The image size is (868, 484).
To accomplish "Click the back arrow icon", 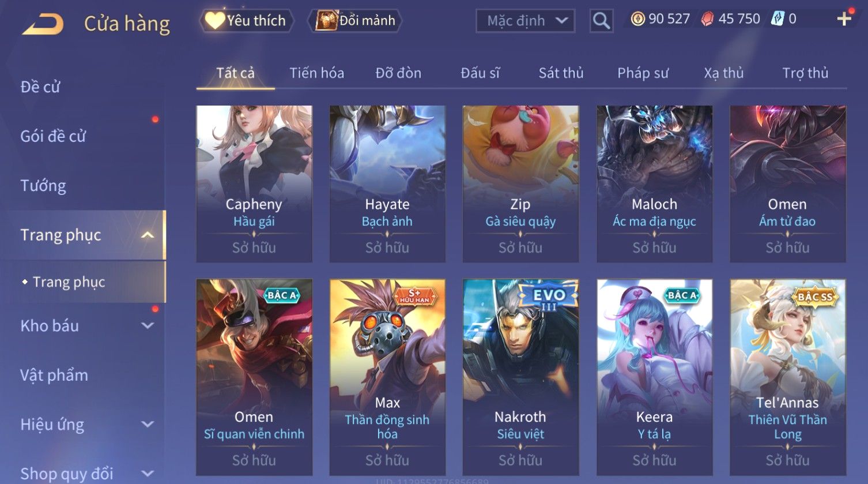I will point(43,24).
